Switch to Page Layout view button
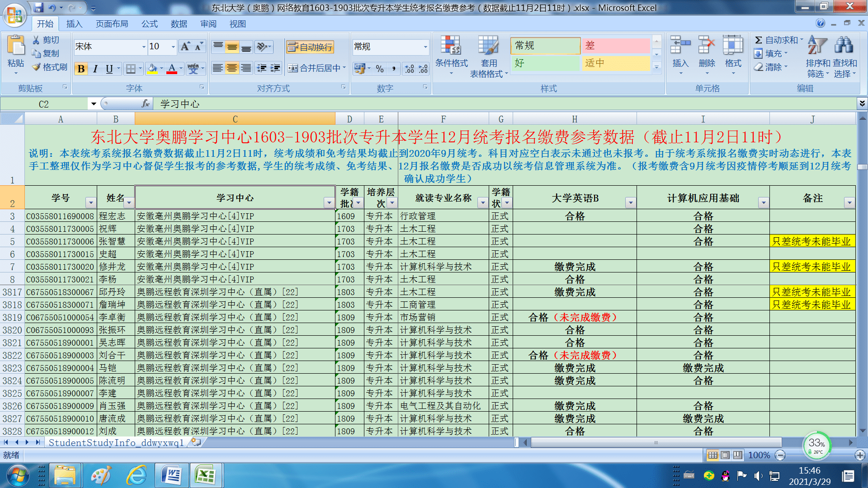Viewport: 868px width, 488px height. pos(725,455)
